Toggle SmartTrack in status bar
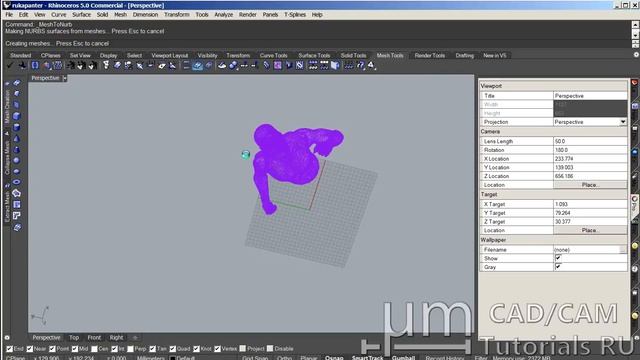Viewport: 640px width, 360px height. [x=367, y=358]
